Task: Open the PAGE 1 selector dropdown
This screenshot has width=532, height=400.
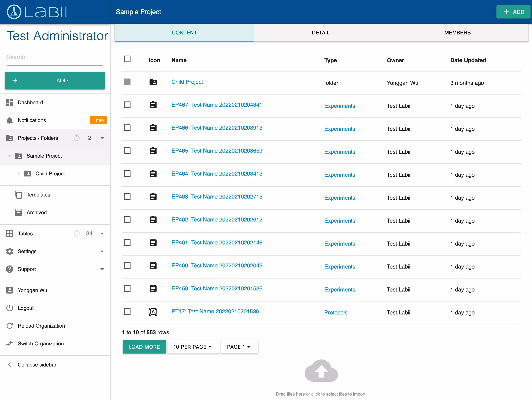Action: coord(239,346)
